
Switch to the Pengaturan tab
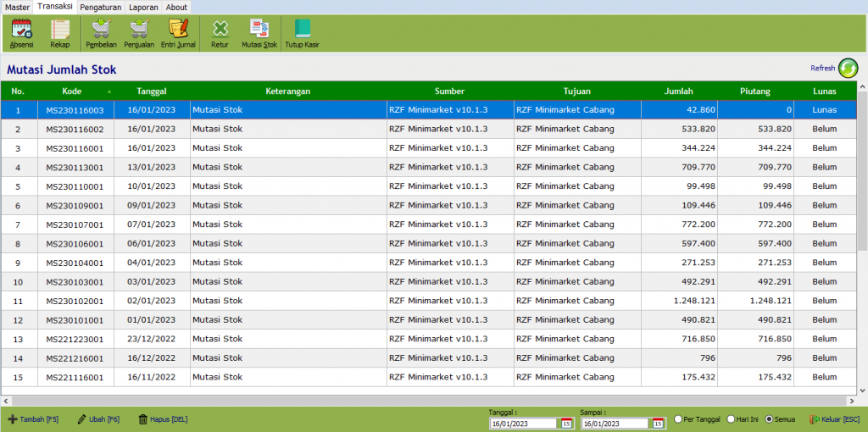pos(101,7)
